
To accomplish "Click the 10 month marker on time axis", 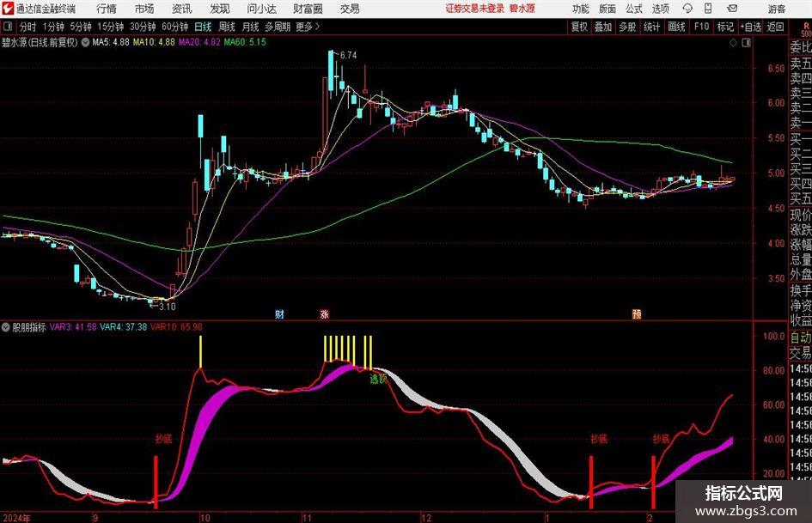I will coord(205,518).
